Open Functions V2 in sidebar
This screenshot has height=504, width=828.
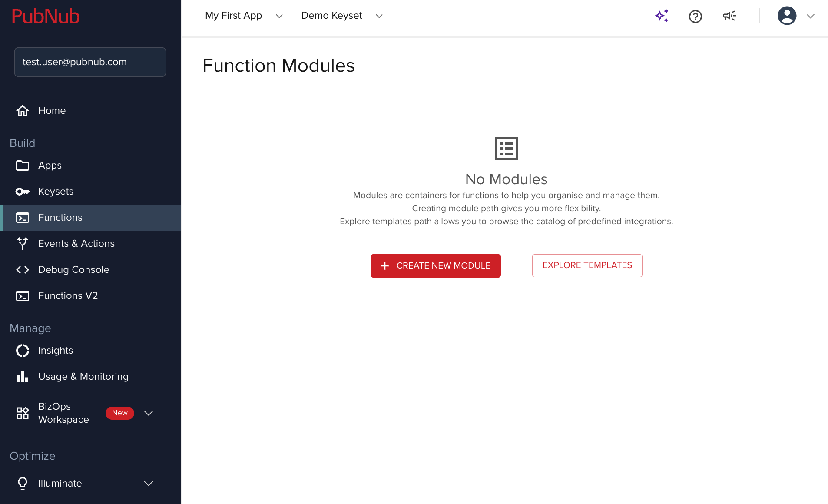(x=90, y=296)
